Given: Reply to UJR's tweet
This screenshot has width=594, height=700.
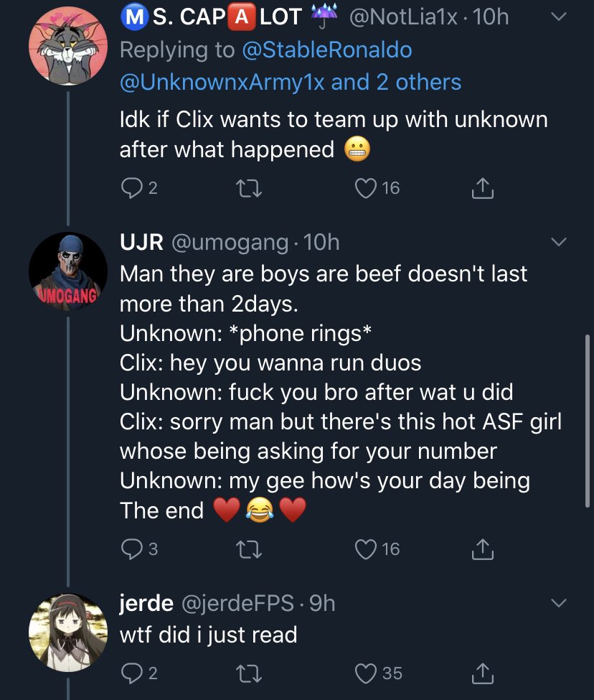Looking at the screenshot, I should (x=131, y=549).
